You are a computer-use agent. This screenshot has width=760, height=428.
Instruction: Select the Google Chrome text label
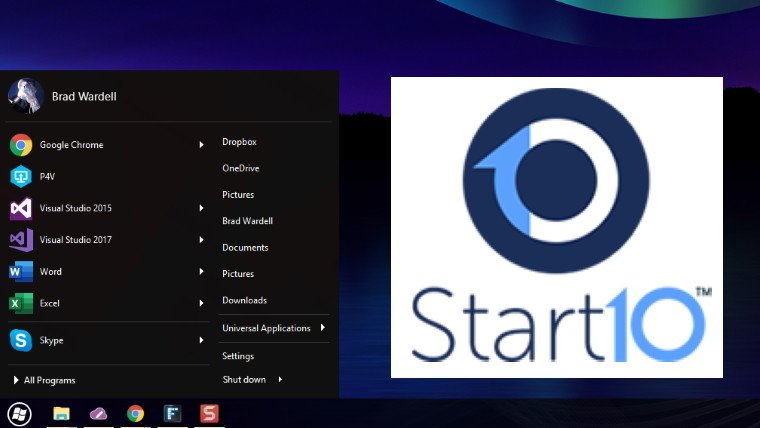[71, 144]
